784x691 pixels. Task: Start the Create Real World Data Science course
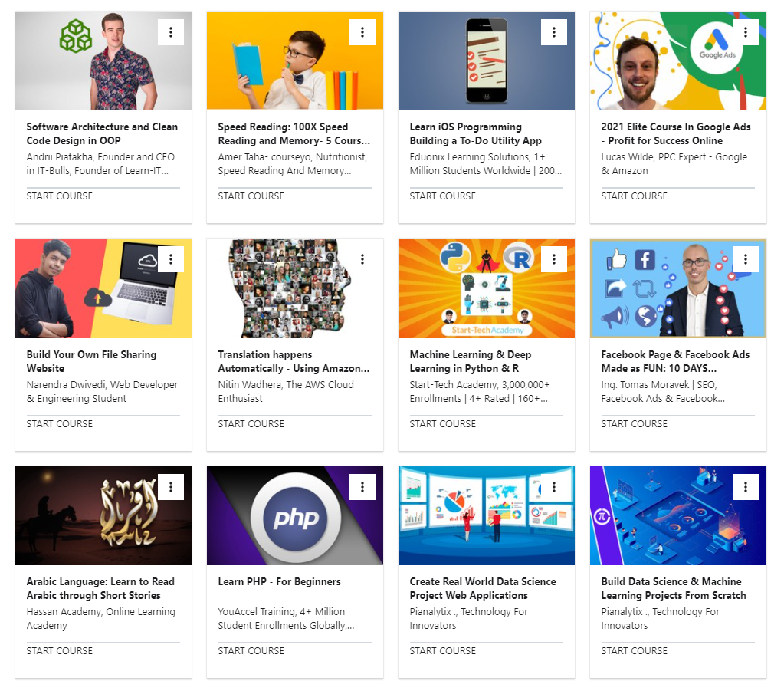[442, 651]
